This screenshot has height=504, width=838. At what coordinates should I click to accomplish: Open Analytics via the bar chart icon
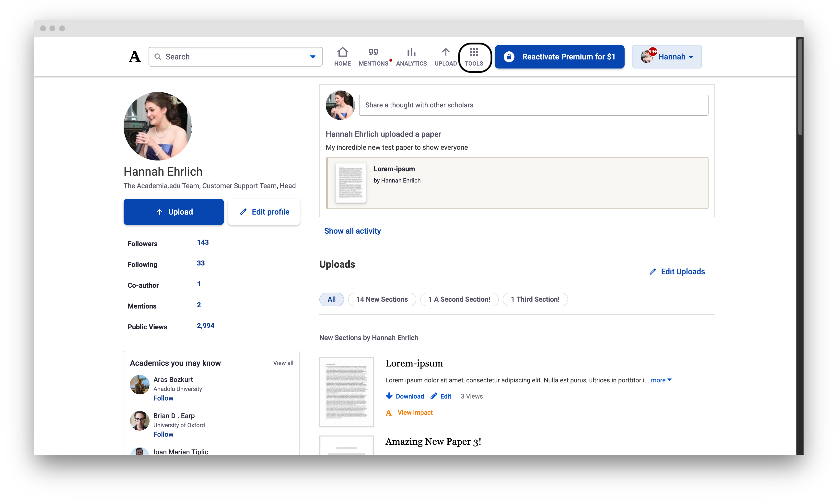[411, 52]
